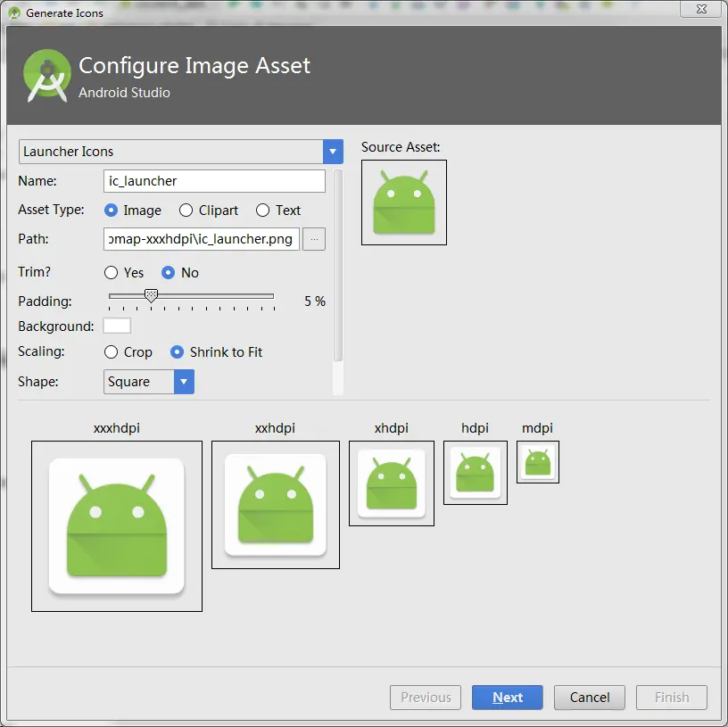The width and height of the screenshot is (728, 727).
Task: Click the xxhdpi preview thumbnail
Action: tap(276, 505)
